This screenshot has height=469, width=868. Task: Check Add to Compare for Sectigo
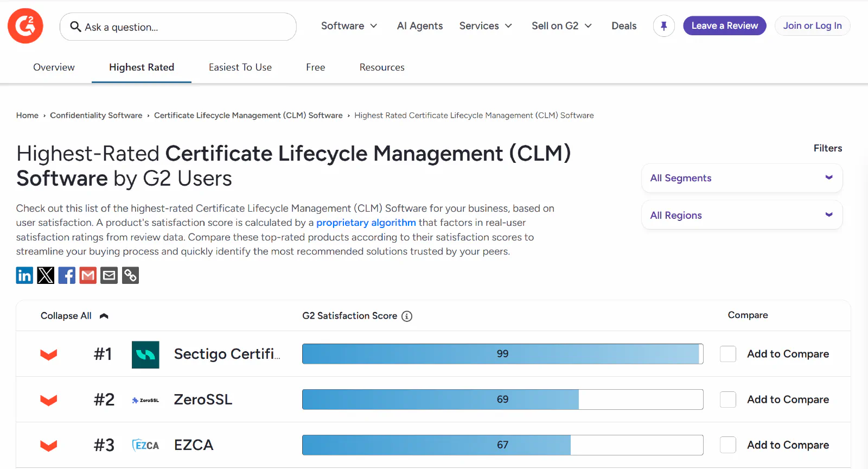pos(728,354)
